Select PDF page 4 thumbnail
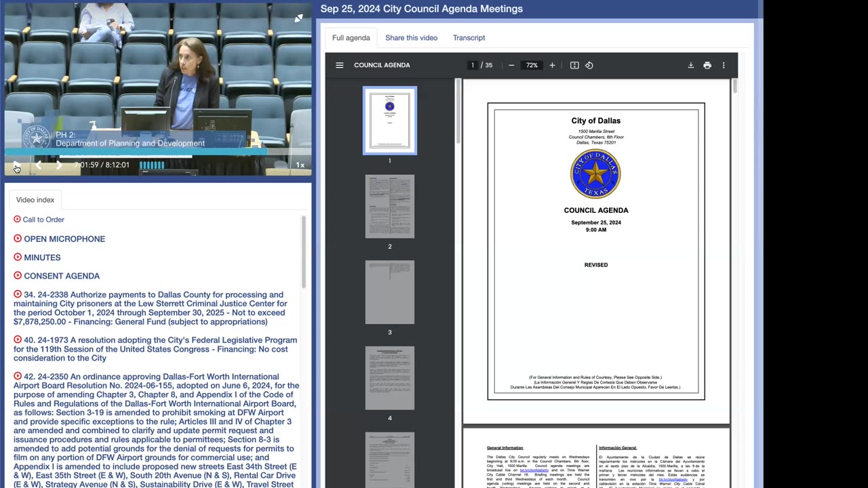This screenshot has height=488, width=868. coord(390,378)
